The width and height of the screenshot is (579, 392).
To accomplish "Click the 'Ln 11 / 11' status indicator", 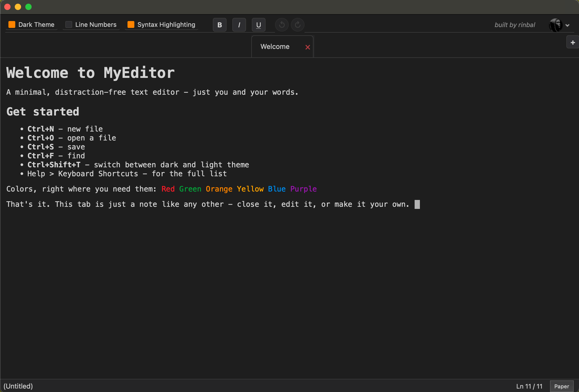I will point(529,386).
